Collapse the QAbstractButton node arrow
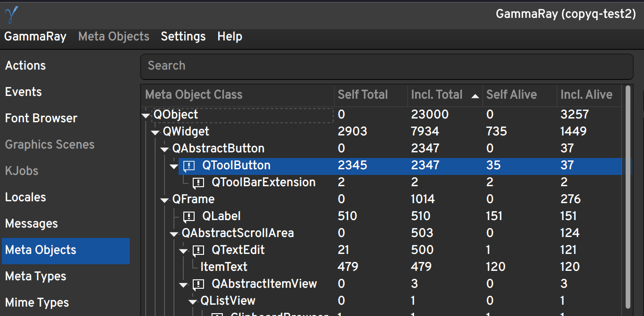The width and height of the screenshot is (644, 316). (165, 149)
